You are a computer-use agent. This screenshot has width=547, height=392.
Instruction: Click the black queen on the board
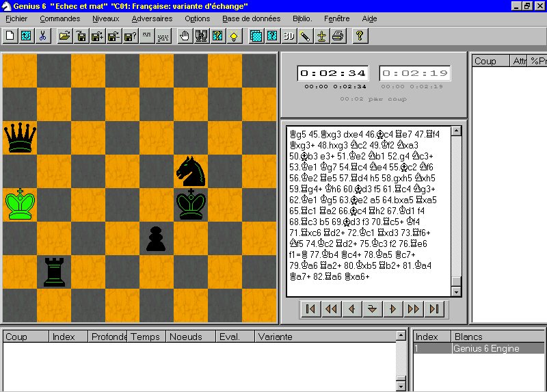tap(20, 138)
